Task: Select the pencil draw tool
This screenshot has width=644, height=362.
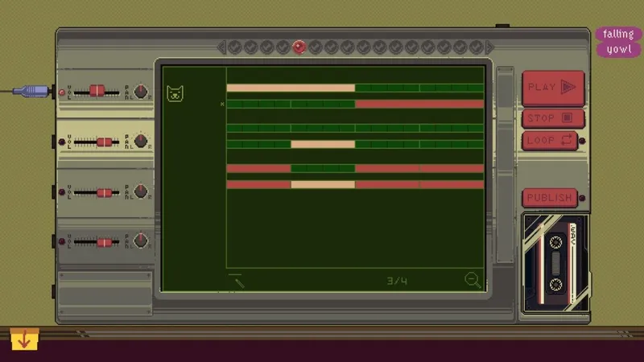Action: 239,283
